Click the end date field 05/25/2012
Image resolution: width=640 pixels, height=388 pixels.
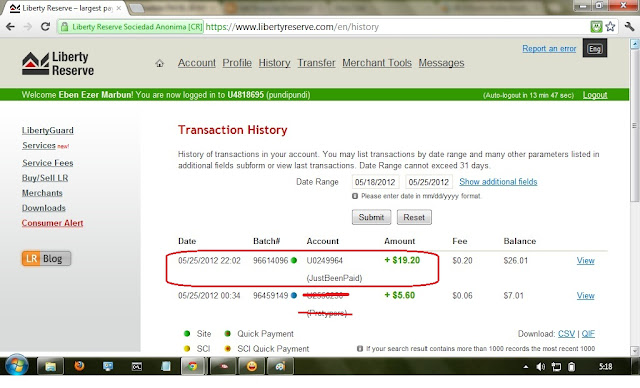pos(429,182)
